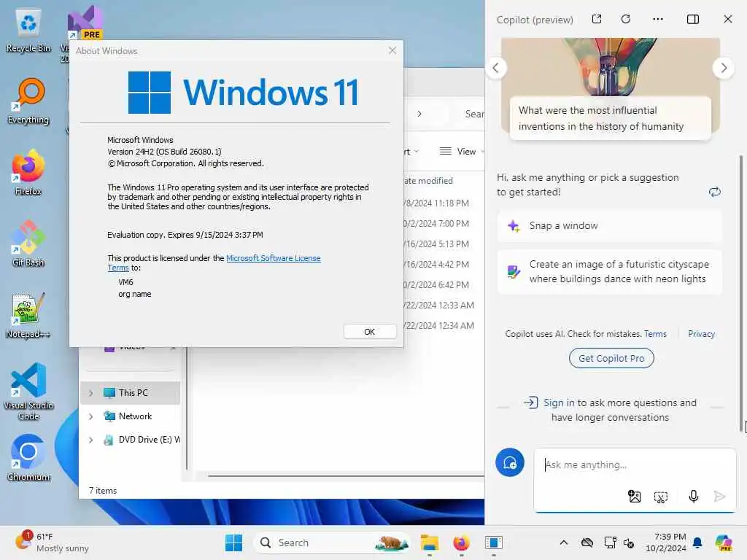747x560 pixels.
Task: Open Microsoft Software License Terms link
Action: pos(273,258)
